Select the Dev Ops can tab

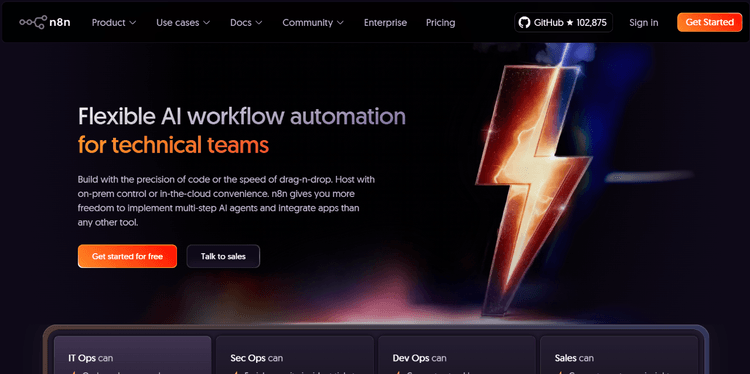[x=457, y=355]
